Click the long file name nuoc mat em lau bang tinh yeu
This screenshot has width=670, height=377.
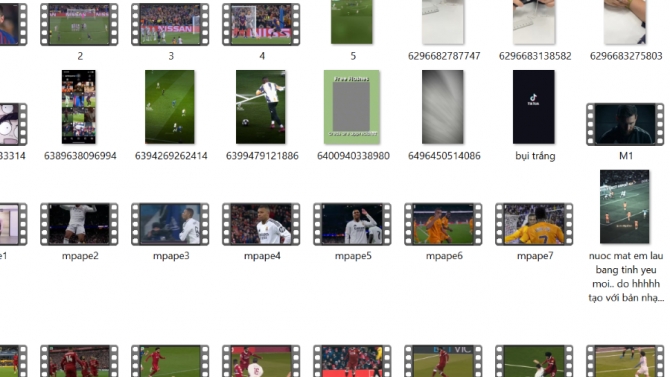coord(626,277)
